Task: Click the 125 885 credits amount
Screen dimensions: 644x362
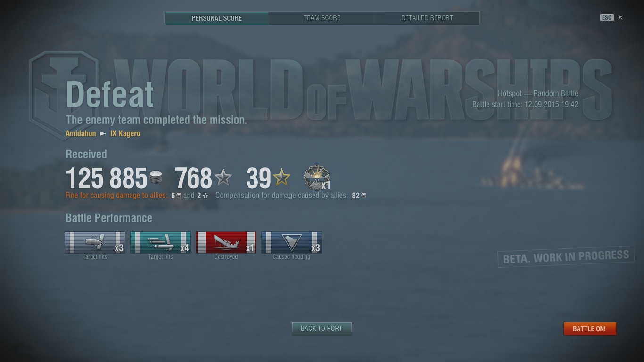Action: click(107, 178)
